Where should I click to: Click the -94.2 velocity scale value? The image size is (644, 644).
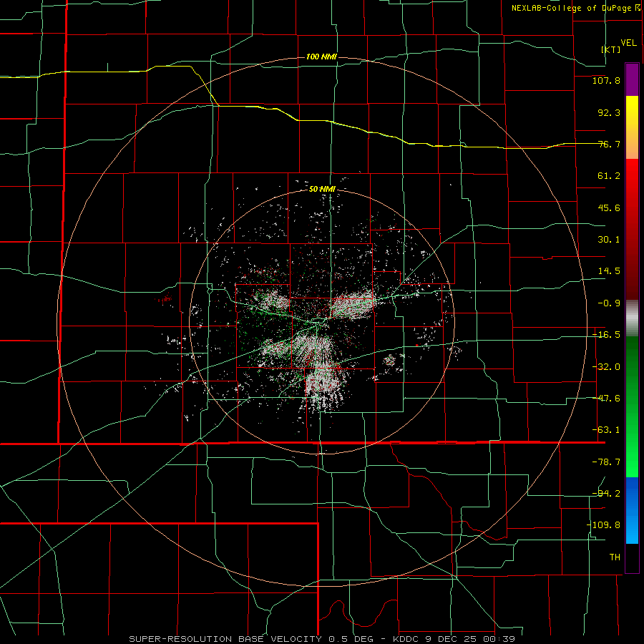point(606,493)
